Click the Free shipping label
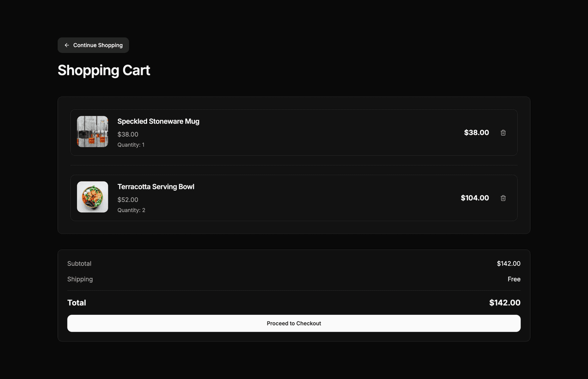The height and width of the screenshot is (379, 588). coord(514,279)
